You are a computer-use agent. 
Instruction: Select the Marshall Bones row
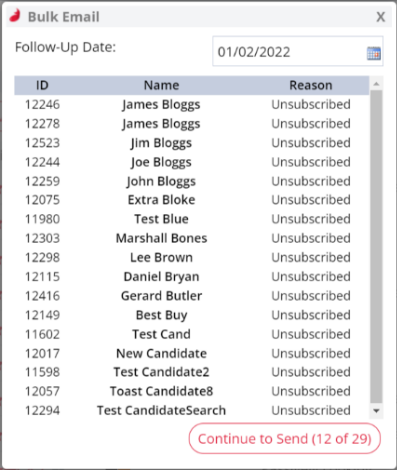[192, 238]
